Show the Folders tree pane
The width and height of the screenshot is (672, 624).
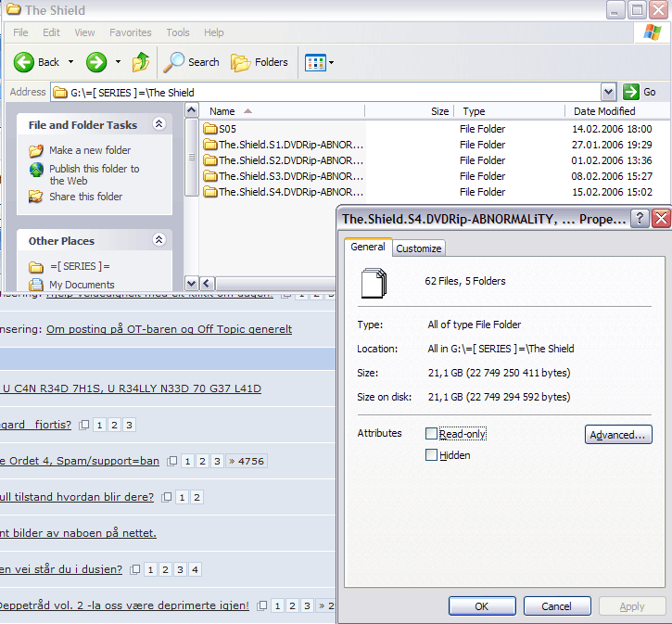tap(260, 62)
